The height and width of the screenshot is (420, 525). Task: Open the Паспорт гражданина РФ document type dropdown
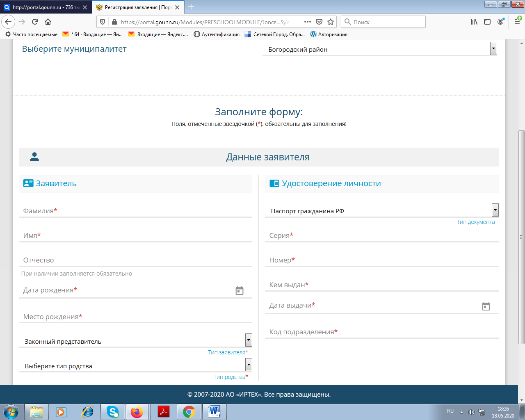pos(382,210)
